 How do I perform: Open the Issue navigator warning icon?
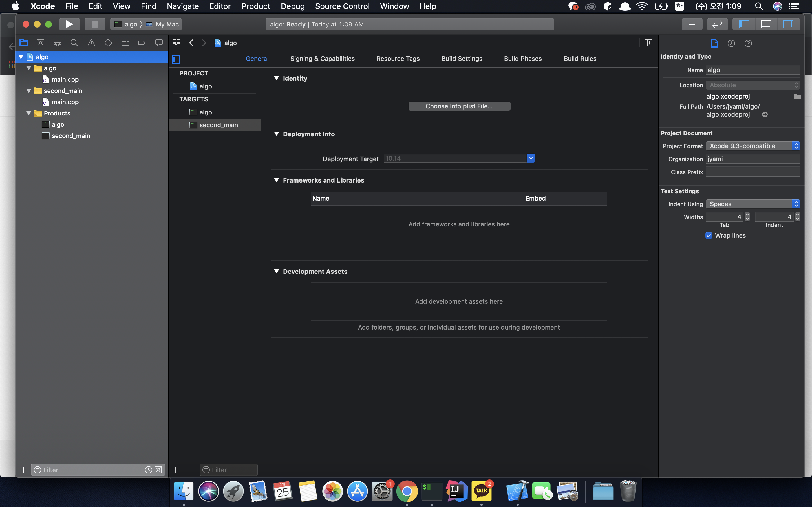pyautogui.click(x=91, y=43)
